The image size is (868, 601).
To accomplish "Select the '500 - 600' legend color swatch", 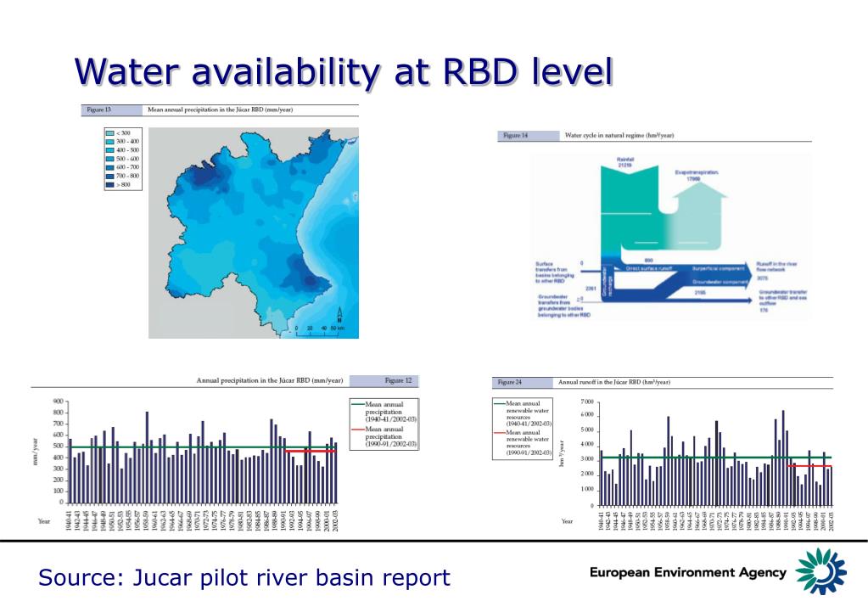I will click(109, 159).
